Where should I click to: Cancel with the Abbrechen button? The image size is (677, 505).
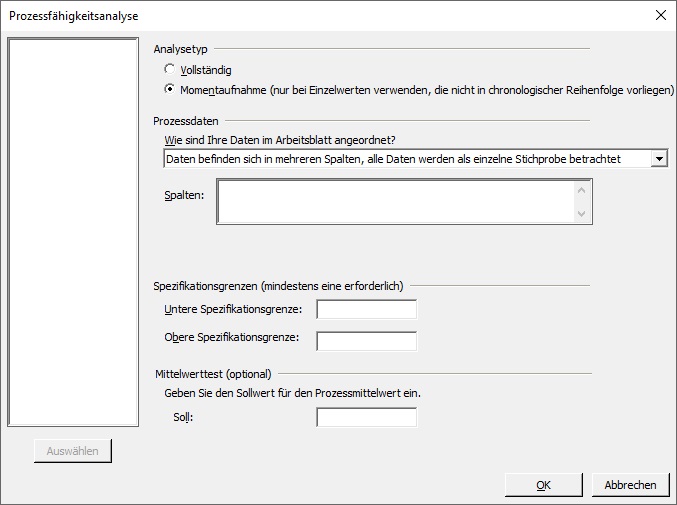tap(630, 485)
